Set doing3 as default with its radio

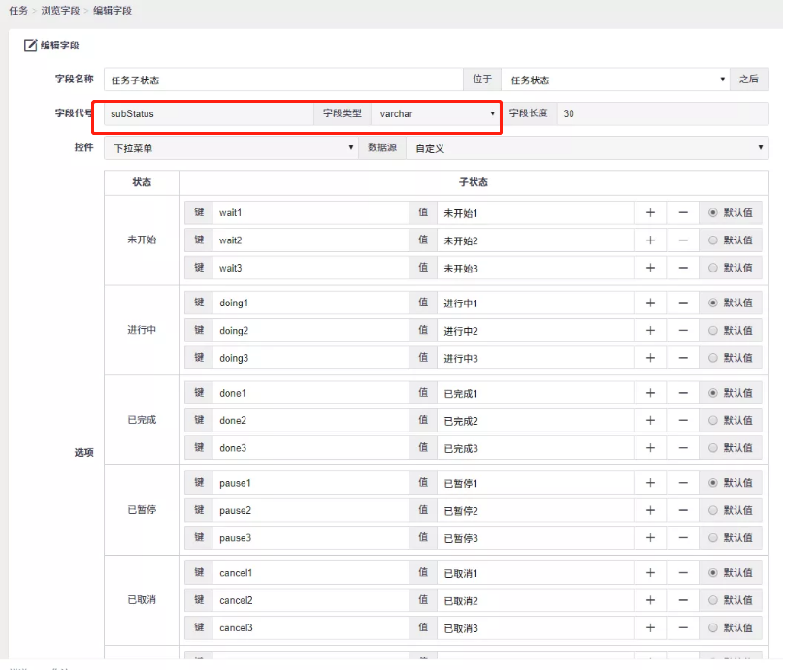714,358
